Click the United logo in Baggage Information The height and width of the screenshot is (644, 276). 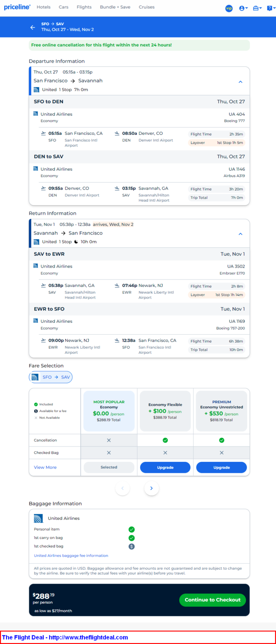pyautogui.click(x=39, y=518)
